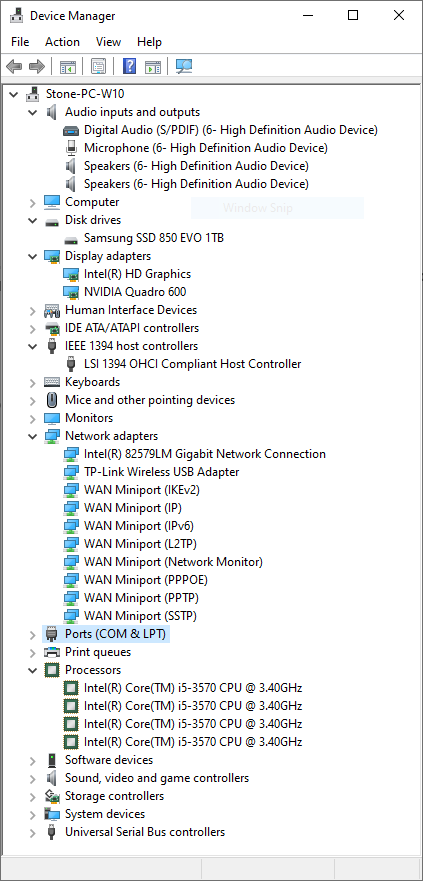The height and width of the screenshot is (881, 423).
Task: Click Scan for hardware changes monitor icon
Action: (x=184, y=66)
